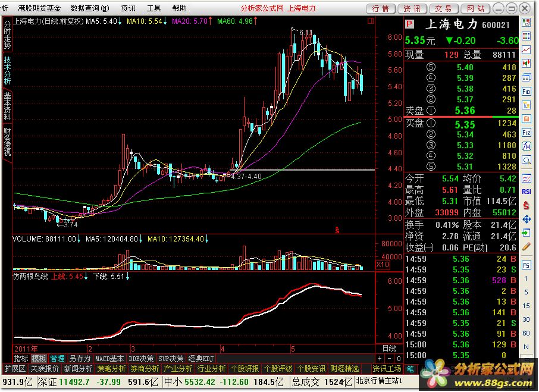Switch to 60-minute period

526,333
